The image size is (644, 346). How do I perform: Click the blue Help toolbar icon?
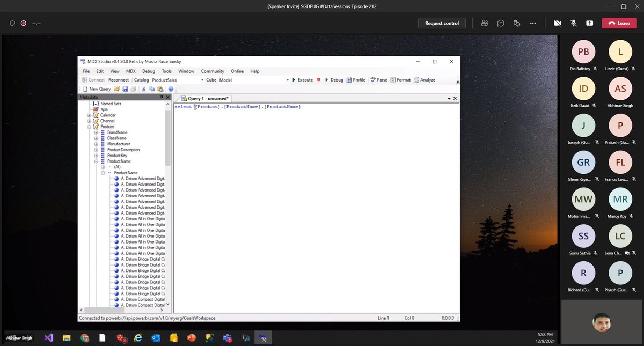(171, 89)
